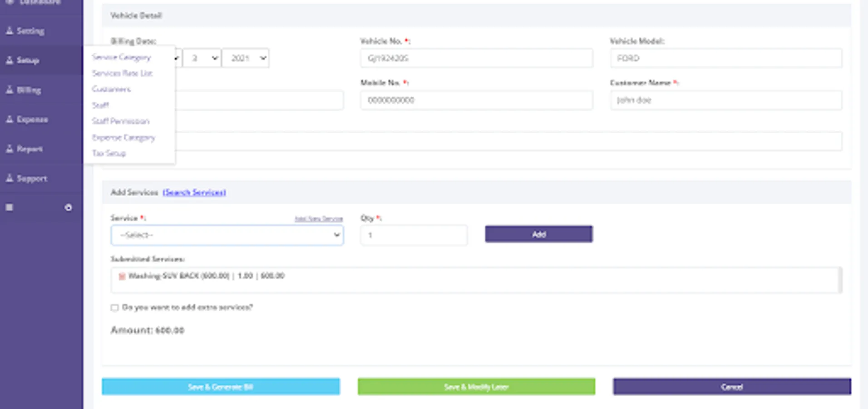Remove the Washing-SUV BACK submitted service
This screenshot has height=409, width=868.
122,276
